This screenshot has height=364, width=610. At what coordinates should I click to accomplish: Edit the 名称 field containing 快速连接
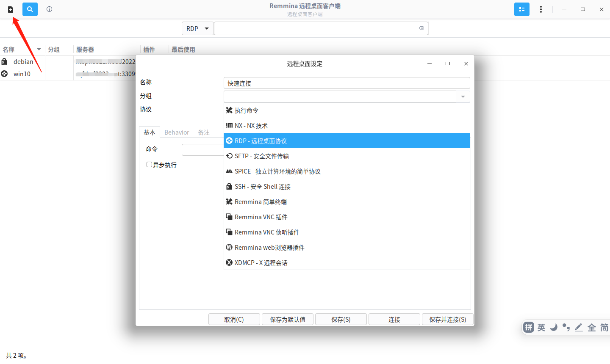(x=347, y=83)
